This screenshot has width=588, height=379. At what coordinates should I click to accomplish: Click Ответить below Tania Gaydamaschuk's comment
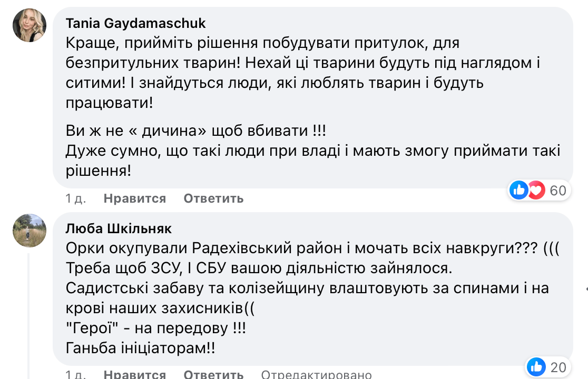(213, 198)
